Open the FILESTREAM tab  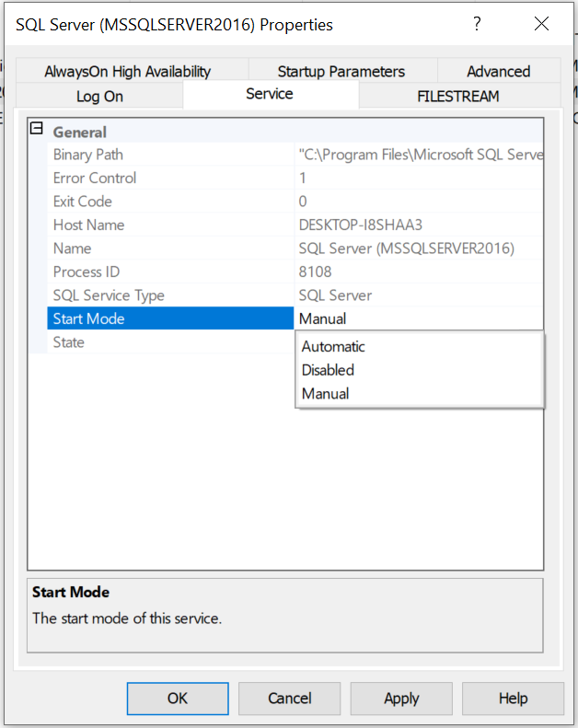point(458,96)
